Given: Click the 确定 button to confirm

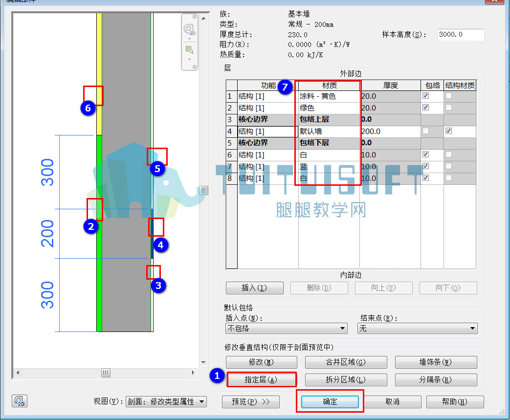Looking at the screenshot, I should (330, 402).
